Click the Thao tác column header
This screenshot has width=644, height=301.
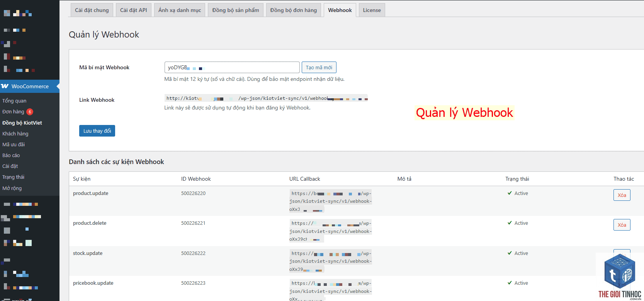click(624, 179)
